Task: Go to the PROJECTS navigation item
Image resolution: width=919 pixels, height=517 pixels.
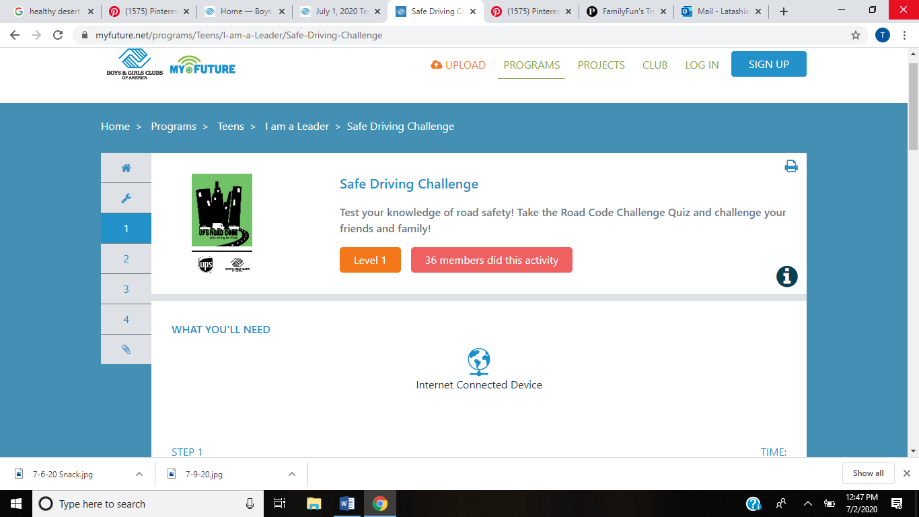Action: tap(601, 65)
